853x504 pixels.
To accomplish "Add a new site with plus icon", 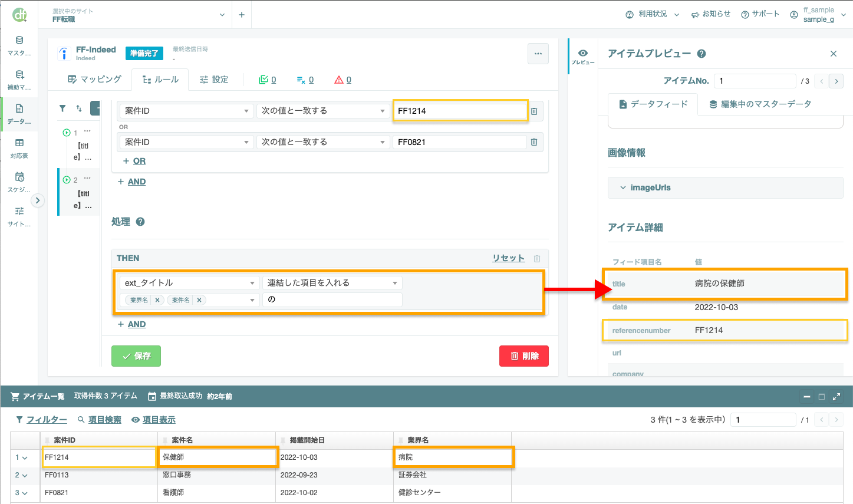I will (242, 15).
